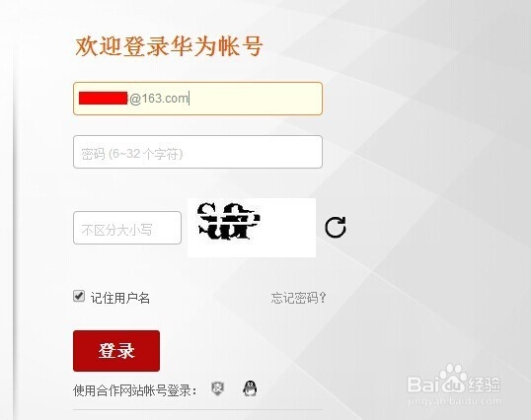This screenshot has height=420, width=531.
Task: Focus the 密码 (6~32 个字符) password field
Action: [197, 152]
